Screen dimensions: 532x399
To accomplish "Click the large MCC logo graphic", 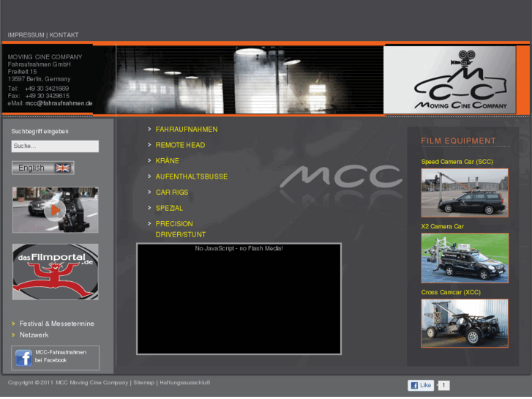I will (x=341, y=176).
